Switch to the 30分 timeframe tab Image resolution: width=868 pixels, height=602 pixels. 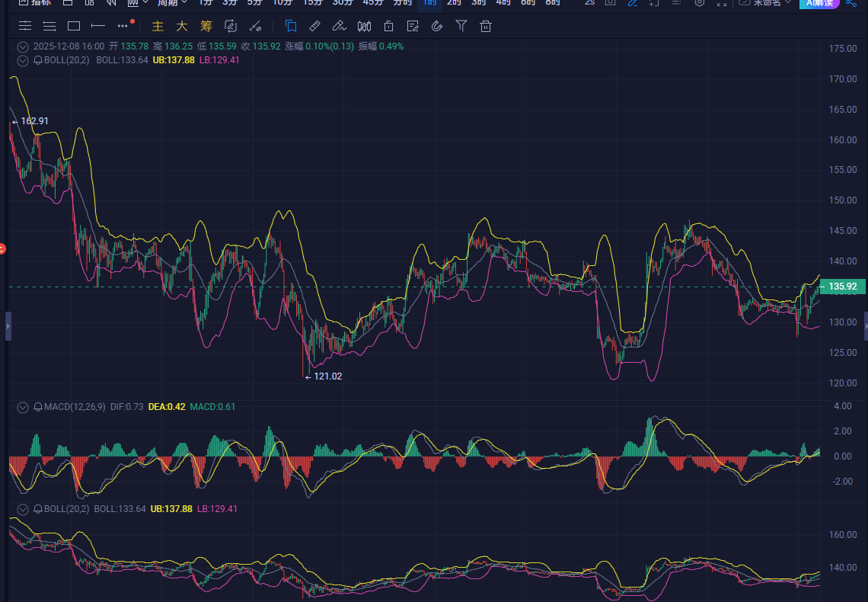(x=343, y=3)
